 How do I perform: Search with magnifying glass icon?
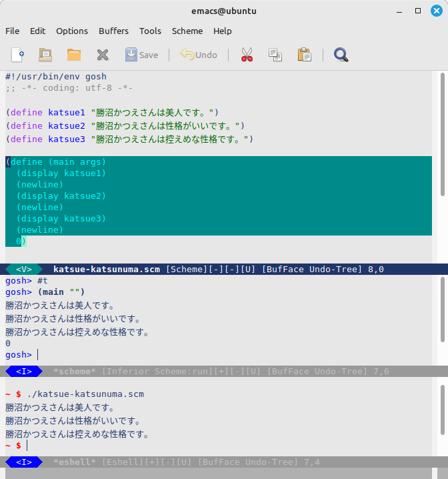(x=341, y=55)
